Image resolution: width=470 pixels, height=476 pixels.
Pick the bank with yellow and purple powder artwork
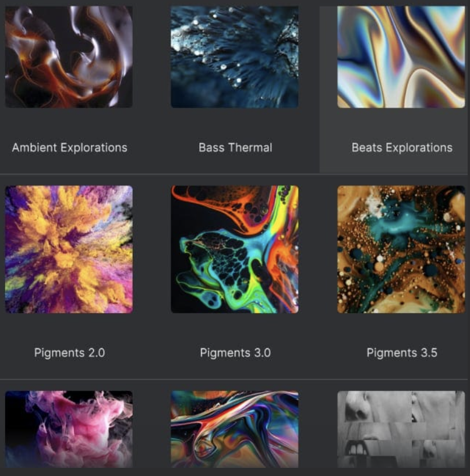69,249
